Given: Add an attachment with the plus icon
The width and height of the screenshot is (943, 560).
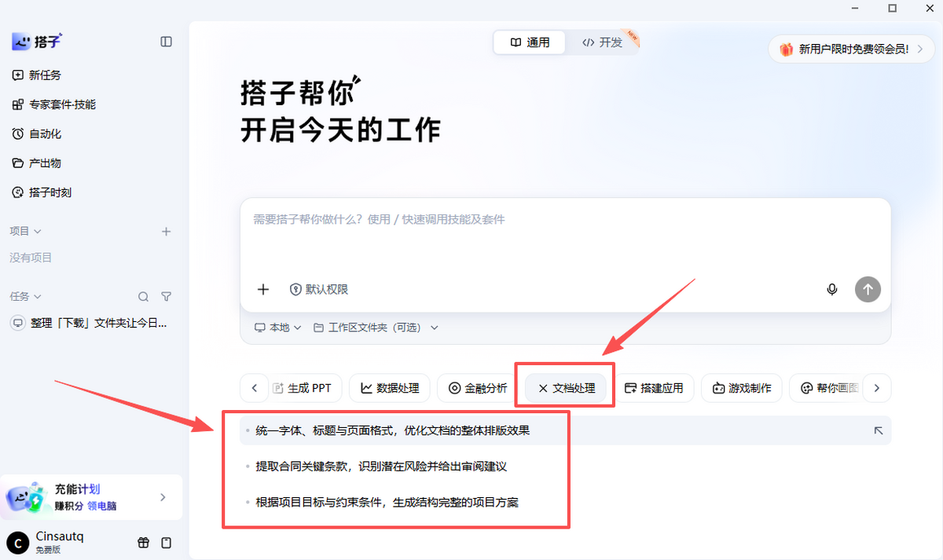Looking at the screenshot, I should [263, 289].
